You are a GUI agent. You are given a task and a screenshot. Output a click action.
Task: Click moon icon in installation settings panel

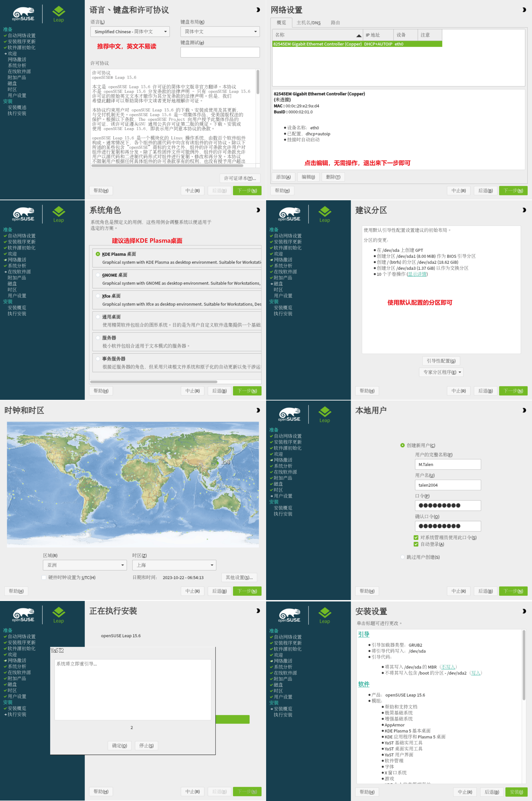coord(524,611)
